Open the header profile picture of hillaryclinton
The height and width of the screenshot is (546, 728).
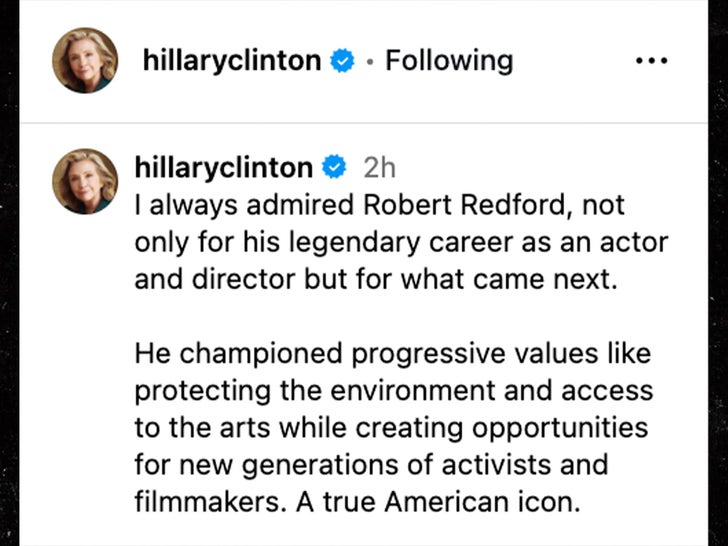click(85, 60)
